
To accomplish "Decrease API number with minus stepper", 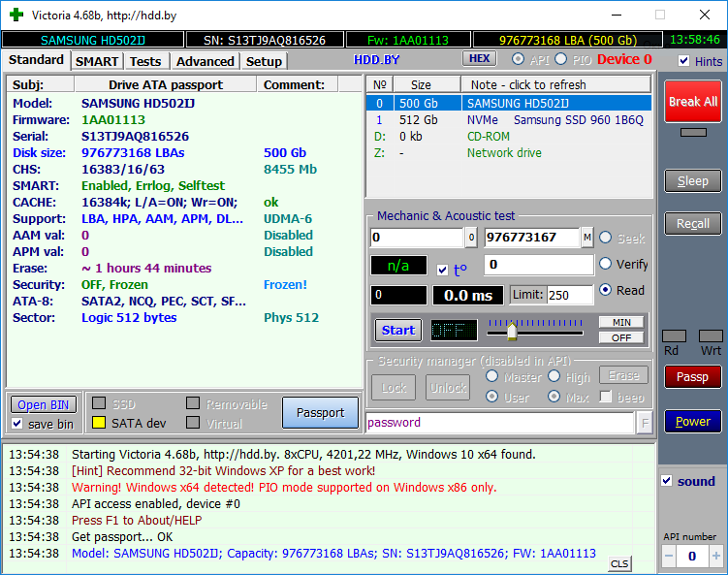I will click(669, 556).
